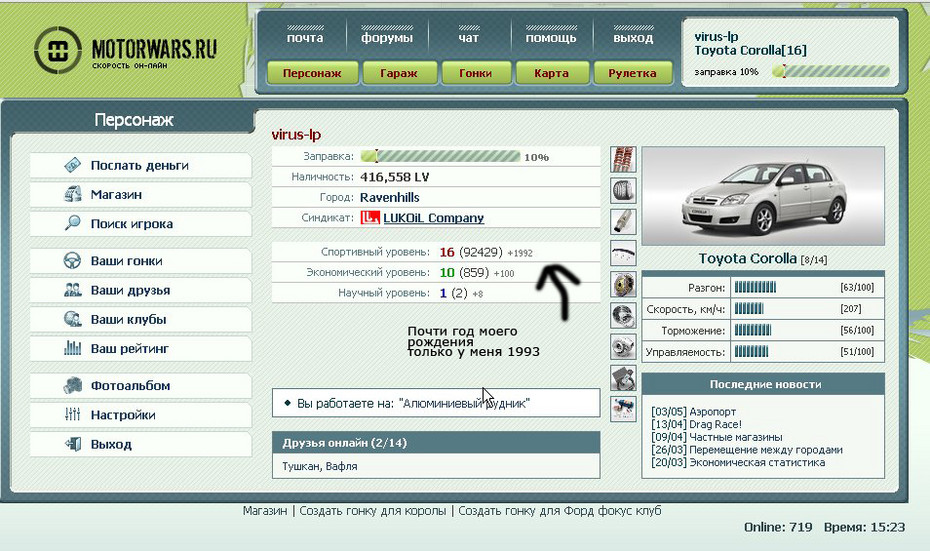Click the tire part icon
This screenshot has width=930, height=551.
pyautogui.click(x=623, y=190)
